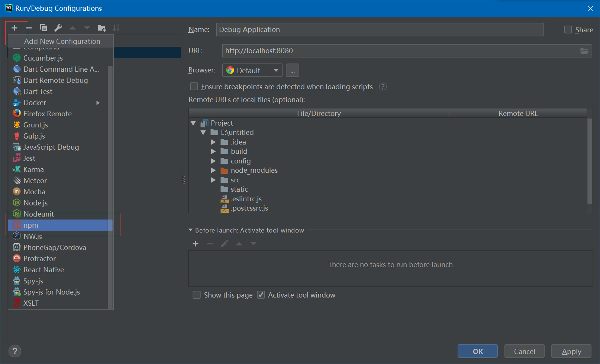
Task: Expand the node_modules folder
Action: tap(213, 170)
